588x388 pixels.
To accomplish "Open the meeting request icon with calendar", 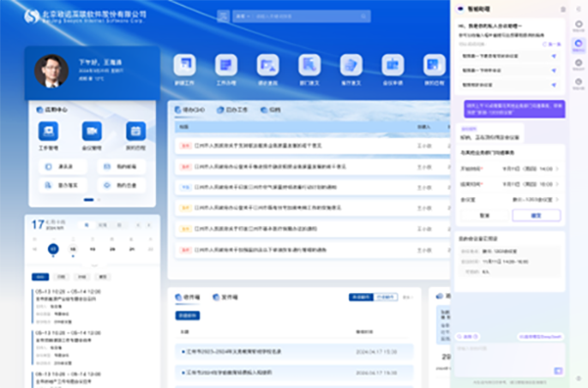I will [x=393, y=65].
